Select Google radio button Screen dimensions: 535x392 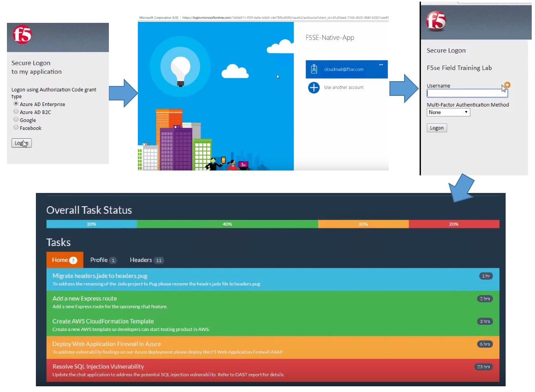pos(16,120)
